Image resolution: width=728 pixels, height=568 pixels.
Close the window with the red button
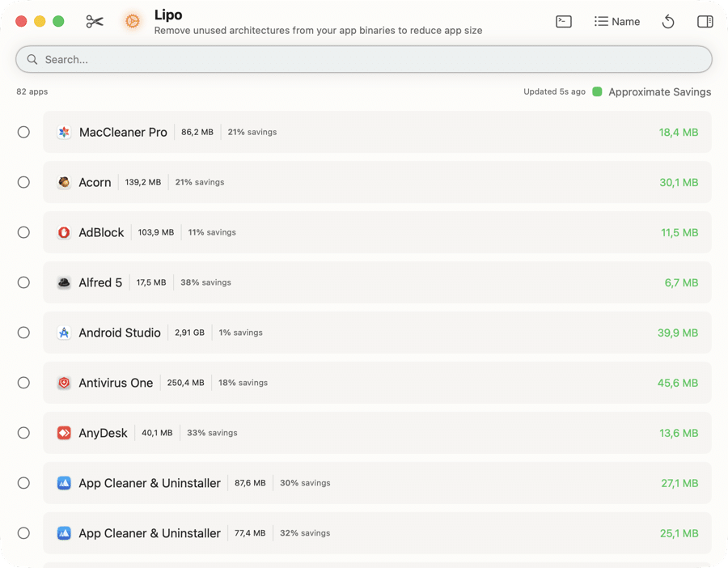pos(21,21)
